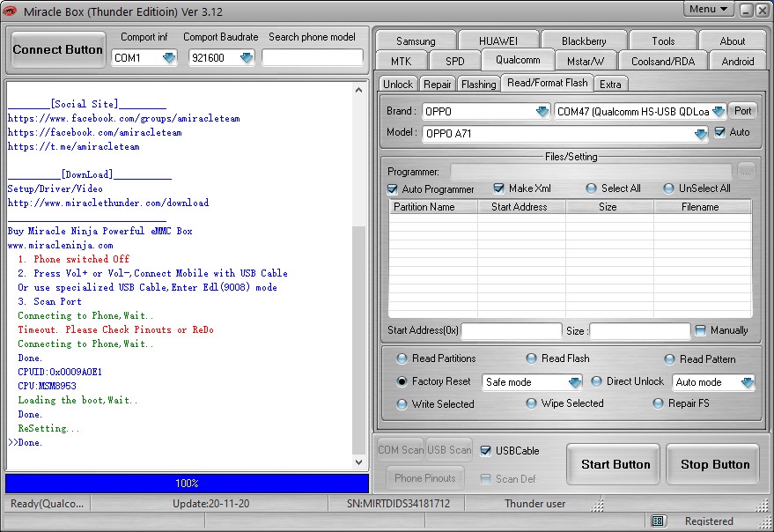Open the Unlock sub-tab
The width and height of the screenshot is (774, 532).
coord(398,84)
